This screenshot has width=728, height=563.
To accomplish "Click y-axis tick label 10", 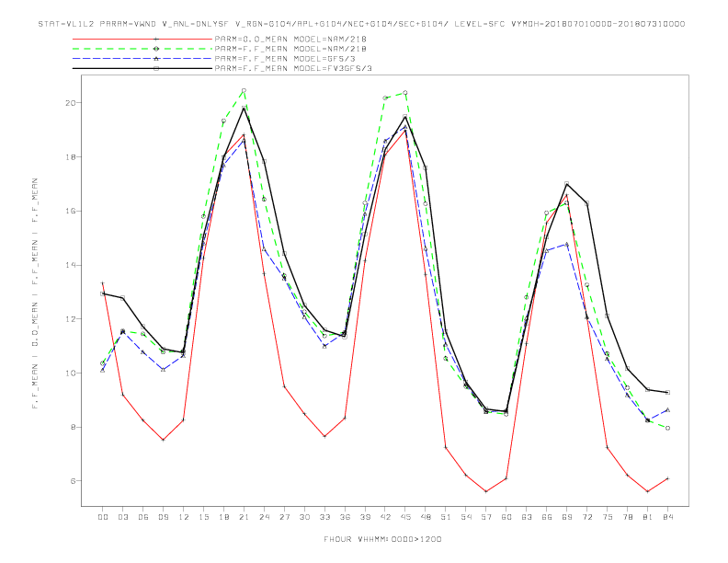I will (x=71, y=373).
